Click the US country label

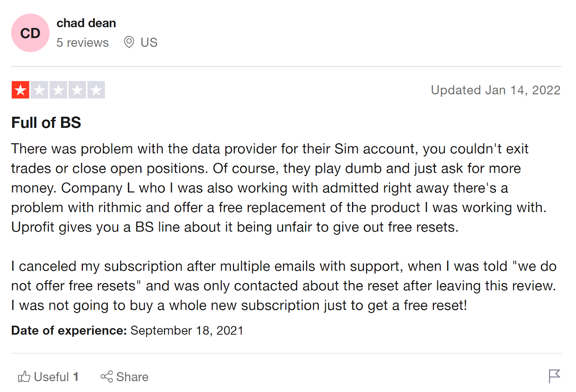pyautogui.click(x=149, y=42)
